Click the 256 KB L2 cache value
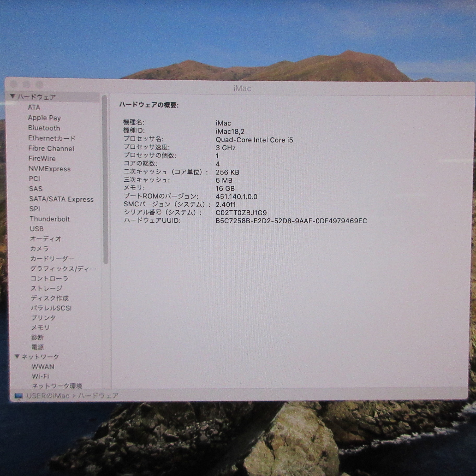This screenshot has width=476, height=476. coord(227,172)
